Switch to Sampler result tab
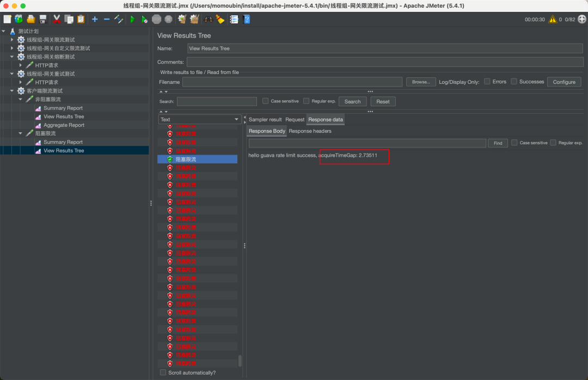Viewport: 588px width, 380px height. (265, 119)
